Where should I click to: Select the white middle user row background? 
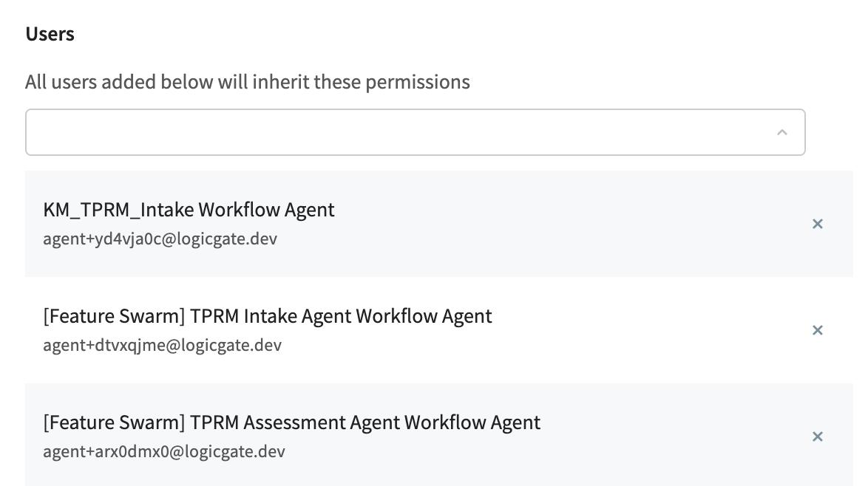pyautogui.click(x=439, y=330)
